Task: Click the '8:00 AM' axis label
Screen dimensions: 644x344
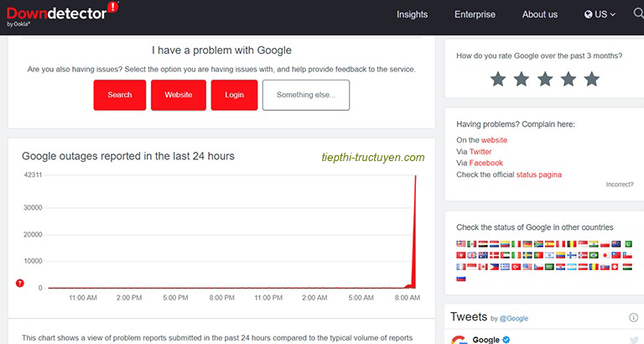Action: point(408,298)
